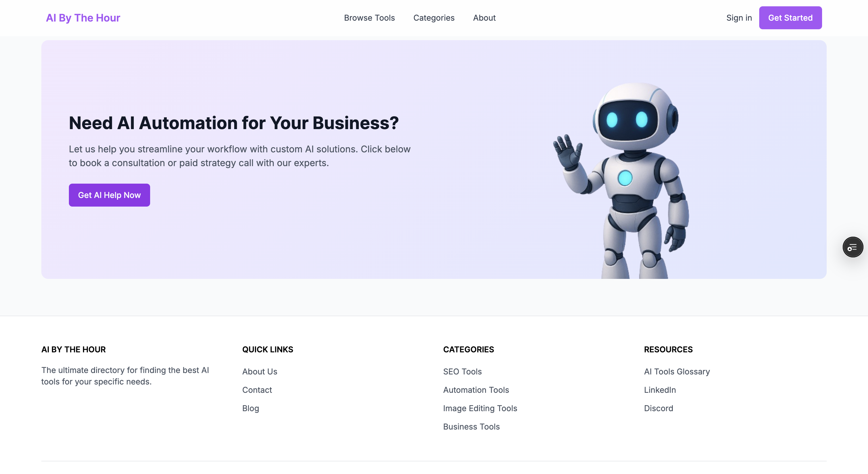Open the Categories nav item
The width and height of the screenshot is (868, 474).
(434, 18)
